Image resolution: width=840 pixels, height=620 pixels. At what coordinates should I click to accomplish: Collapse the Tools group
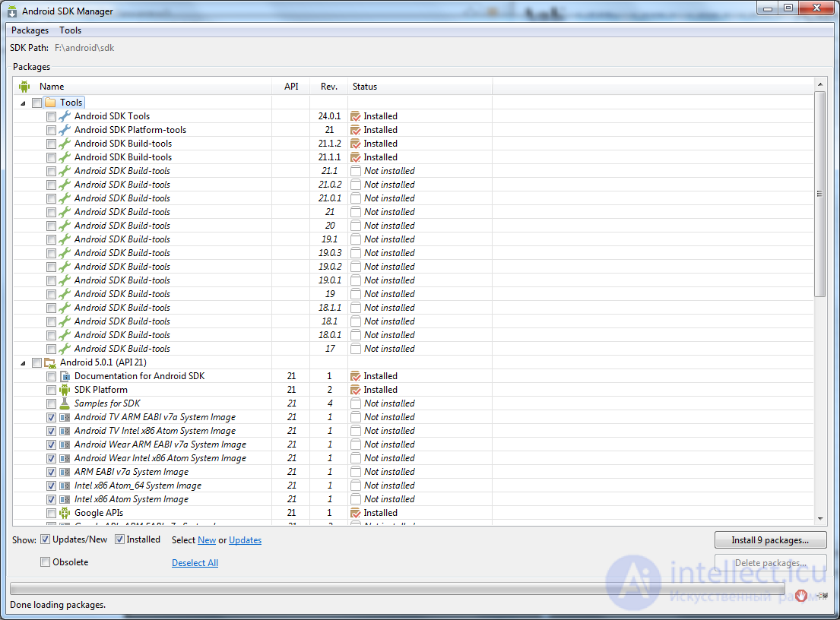[x=23, y=103]
